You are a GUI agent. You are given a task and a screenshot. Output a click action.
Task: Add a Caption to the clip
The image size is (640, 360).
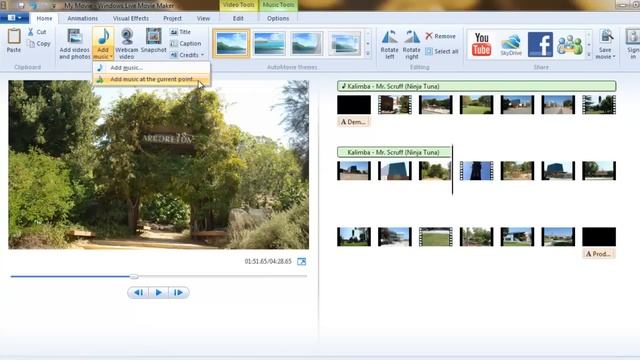pos(185,43)
